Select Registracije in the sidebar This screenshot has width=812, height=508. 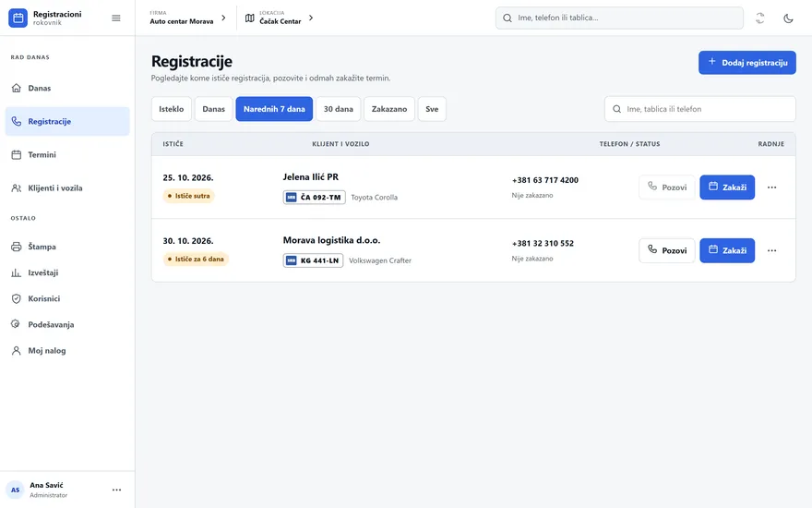coord(67,121)
